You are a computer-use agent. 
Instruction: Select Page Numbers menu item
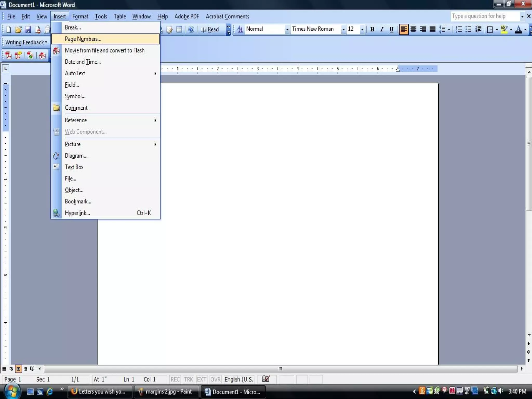pyautogui.click(x=105, y=39)
